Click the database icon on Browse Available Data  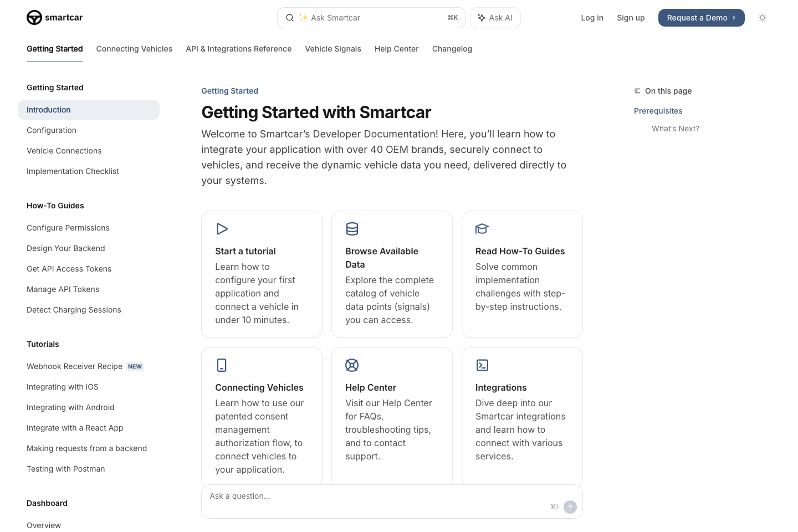coord(352,229)
